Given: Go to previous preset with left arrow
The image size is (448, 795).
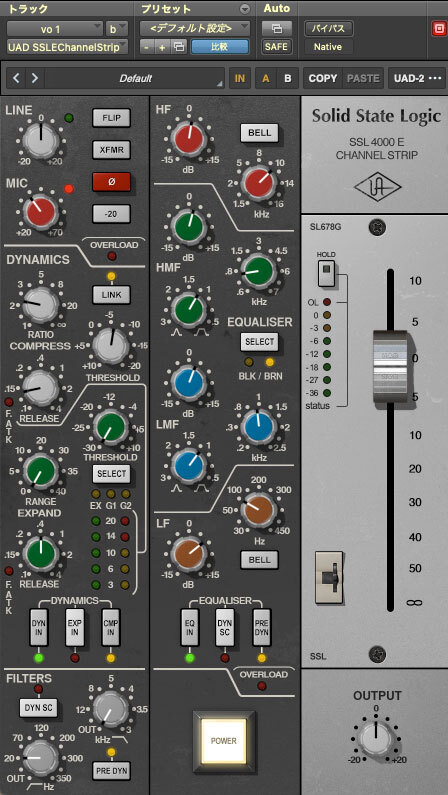Looking at the screenshot, I should (x=17, y=79).
